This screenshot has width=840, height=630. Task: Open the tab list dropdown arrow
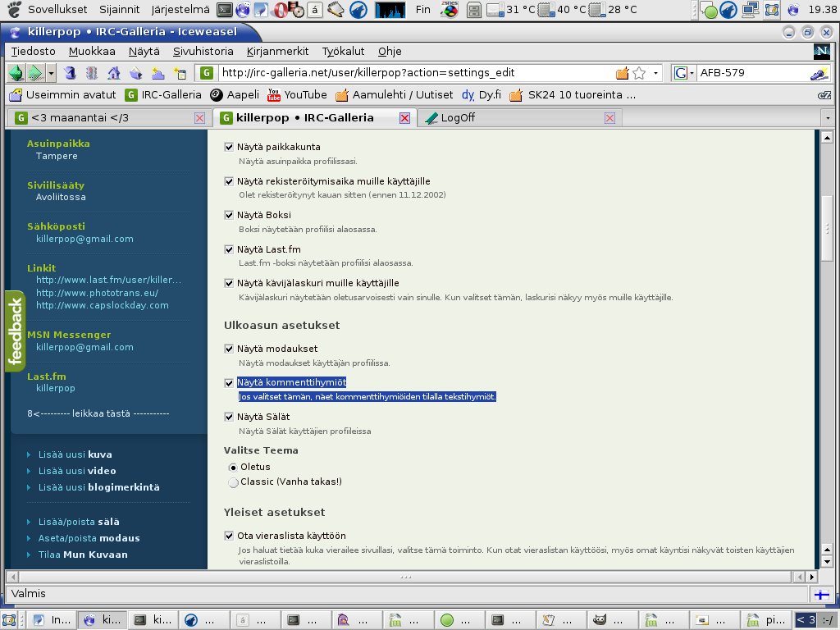tap(828, 118)
